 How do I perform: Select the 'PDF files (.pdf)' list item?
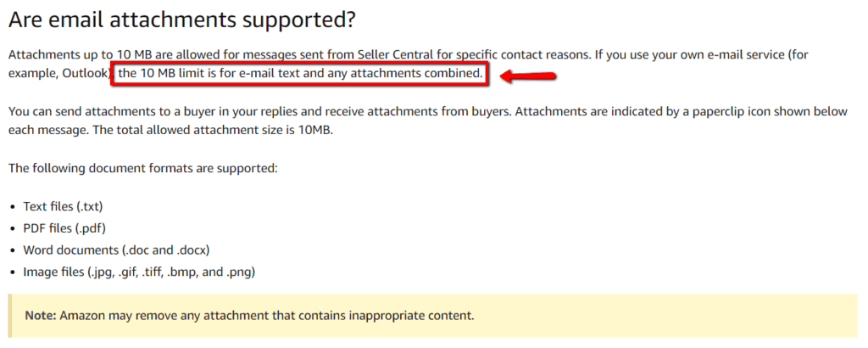(x=64, y=228)
